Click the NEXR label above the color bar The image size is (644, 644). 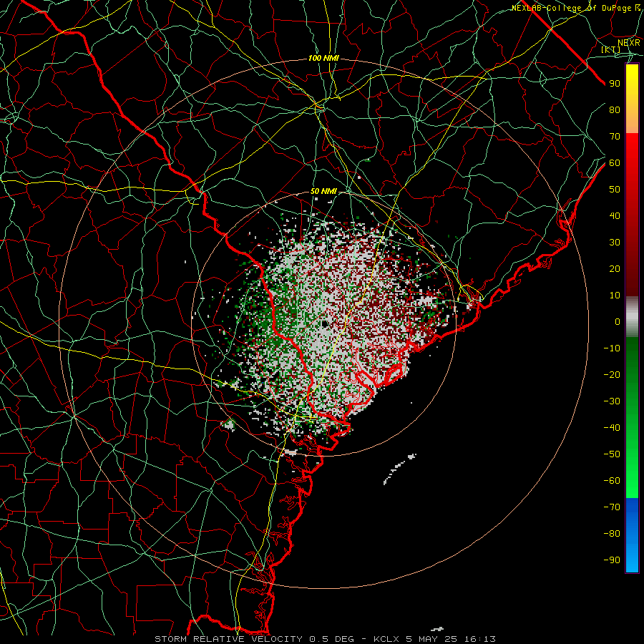pyautogui.click(x=629, y=42)
